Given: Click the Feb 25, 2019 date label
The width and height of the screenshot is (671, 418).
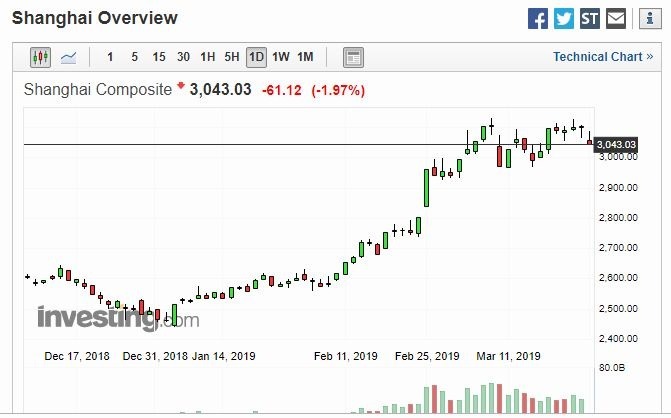Looking at the screenshot, I should pyautogui.click(x=427, y=356).
